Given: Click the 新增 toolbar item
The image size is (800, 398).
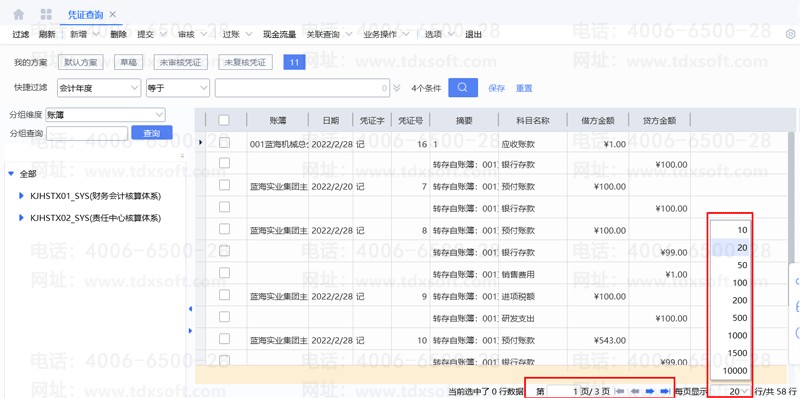Looking at the screenshot, I should click(x=79, y=35).
